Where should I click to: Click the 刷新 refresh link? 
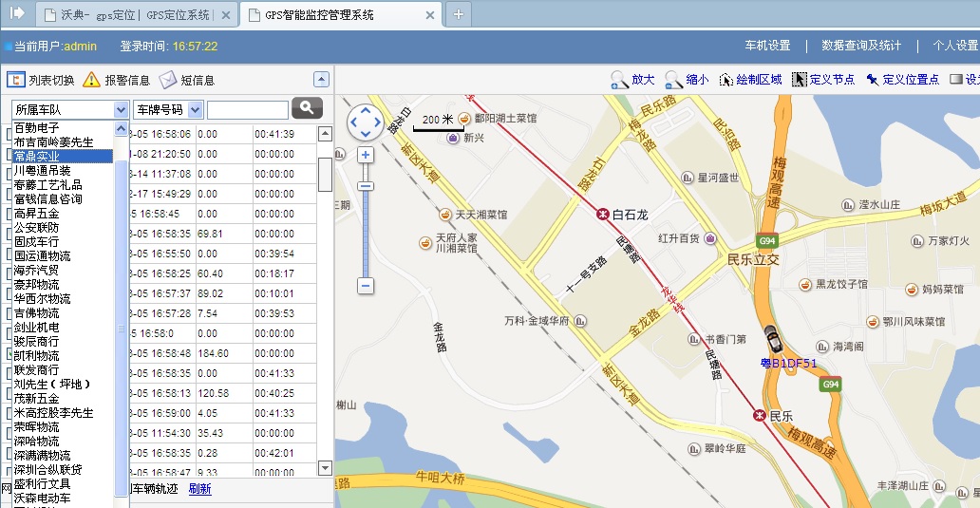pyautogui.click(x=200, y=489)
